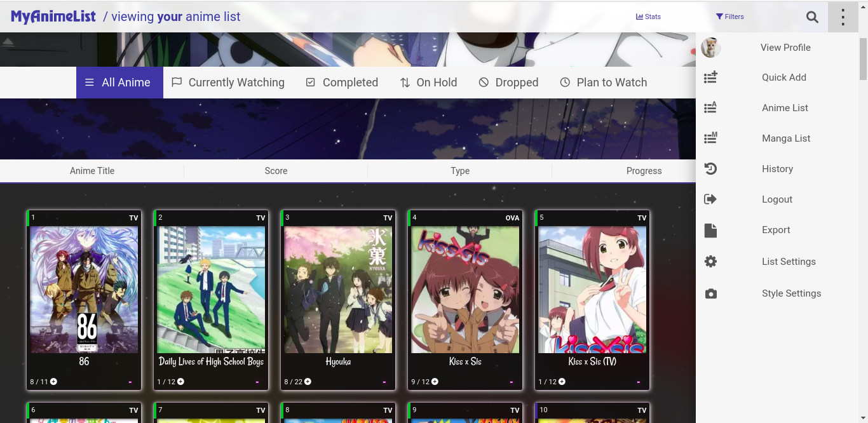Sort by Type column header

point(460,171)
